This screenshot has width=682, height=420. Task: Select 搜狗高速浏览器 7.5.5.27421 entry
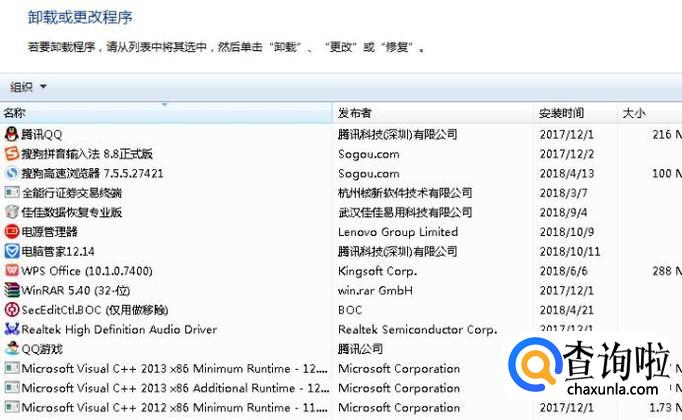(x=93, y=173)
